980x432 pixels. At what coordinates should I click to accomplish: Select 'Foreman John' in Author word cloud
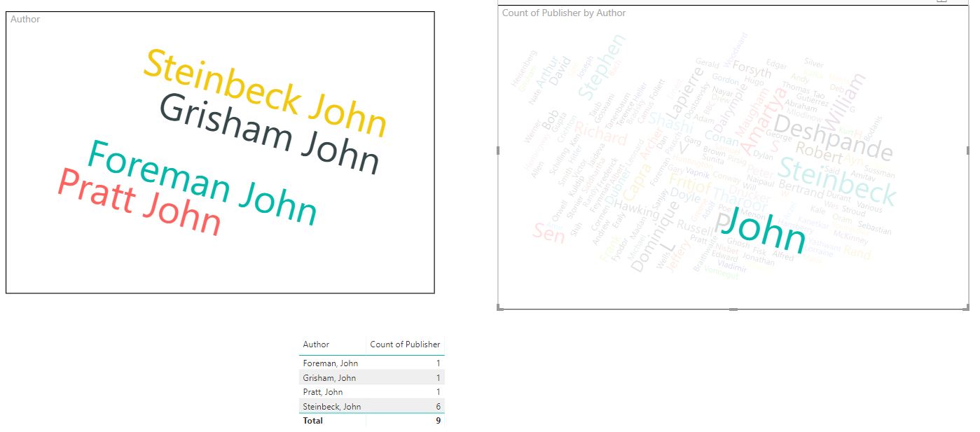[202, 182]
